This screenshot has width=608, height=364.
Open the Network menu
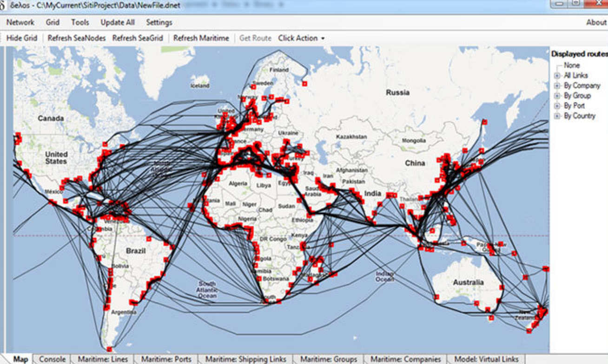coord(20,22)
